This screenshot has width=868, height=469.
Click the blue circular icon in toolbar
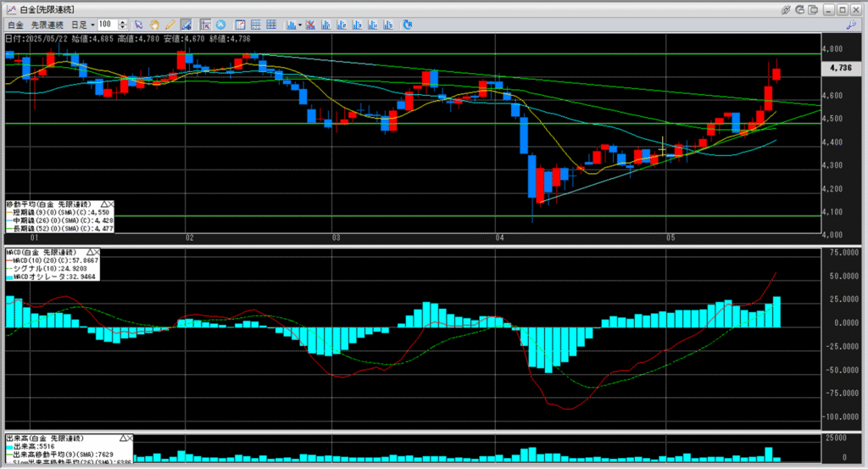click(220, 25)
